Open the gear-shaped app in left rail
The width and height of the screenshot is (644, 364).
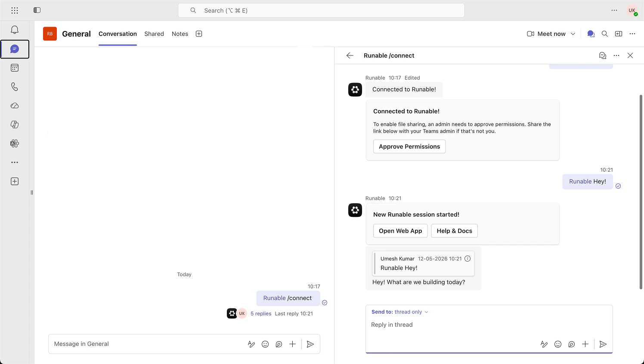coord(15,144)
